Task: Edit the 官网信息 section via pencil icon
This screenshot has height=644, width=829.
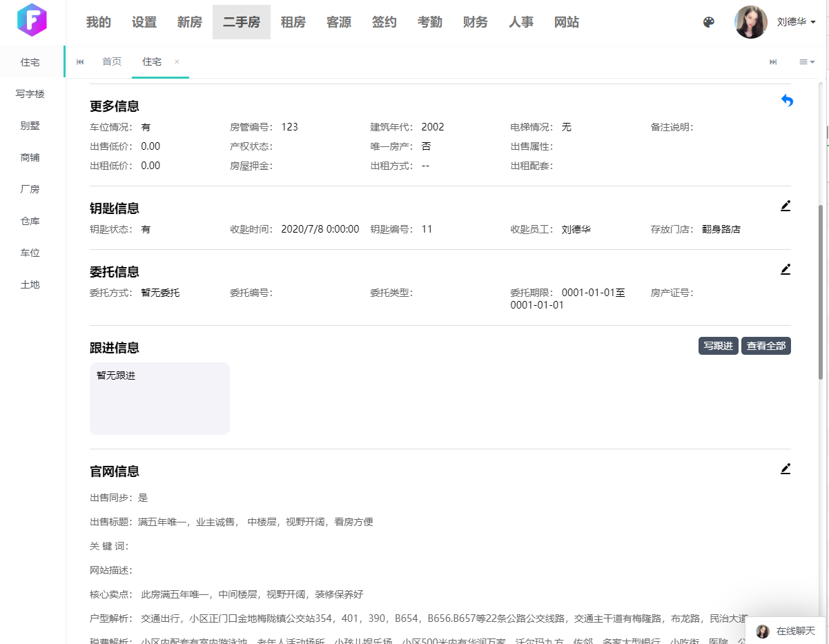Action: (785, 469)
